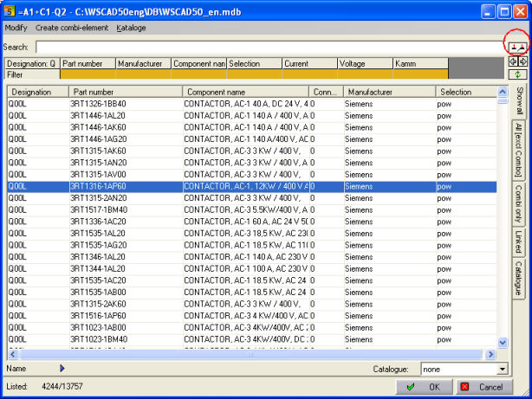Click the horizontal scroll right arrow
The width and height of the screenshot is (532, 399).
coord(490,354)
